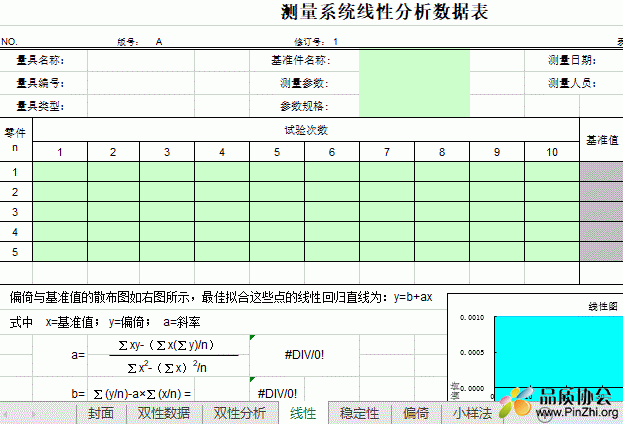The image size is (623, 424).
Task: Click the 量具名称: label cell
Action: point(40,60)
